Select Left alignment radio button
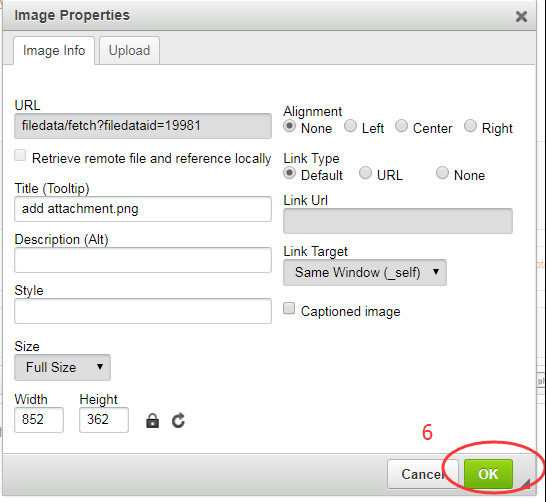 350,126
